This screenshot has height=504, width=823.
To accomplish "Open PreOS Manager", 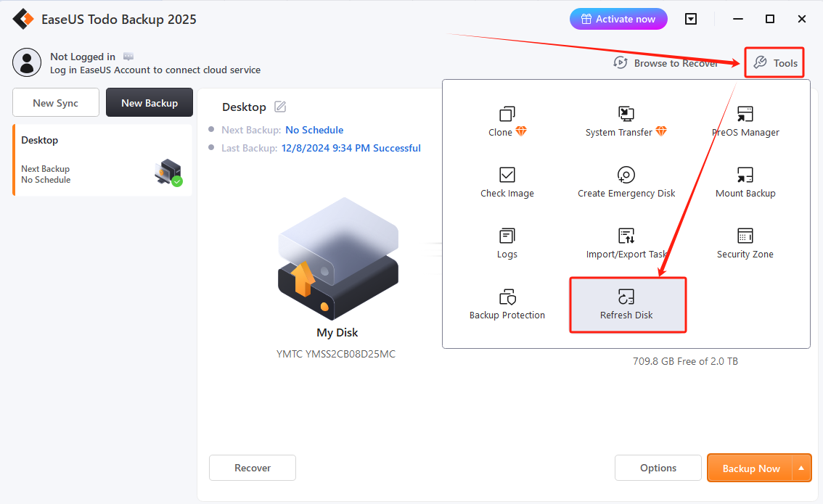I will pos(745,122).
